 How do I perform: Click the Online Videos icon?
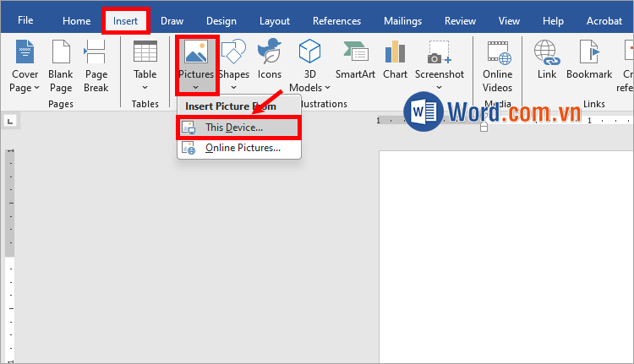497,54
